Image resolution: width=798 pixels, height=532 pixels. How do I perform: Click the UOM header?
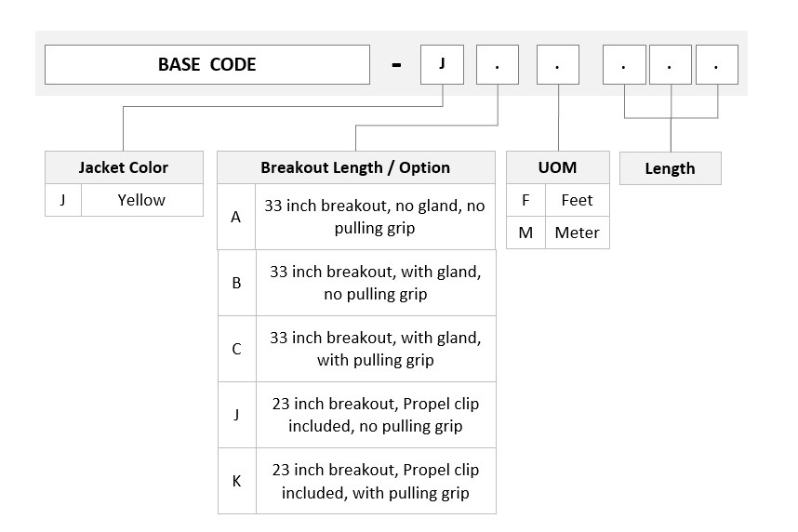click(558, 167)
